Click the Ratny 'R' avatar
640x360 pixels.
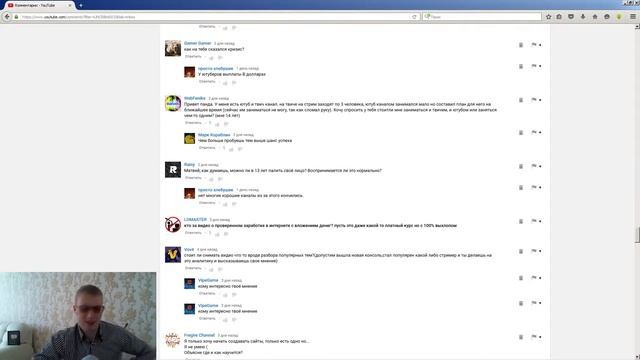coord(173,169)
